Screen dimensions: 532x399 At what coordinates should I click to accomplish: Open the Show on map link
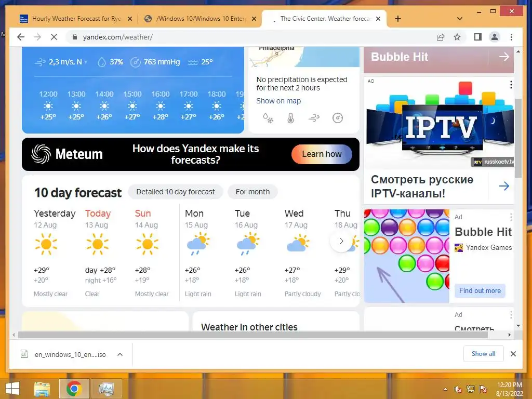278,101
